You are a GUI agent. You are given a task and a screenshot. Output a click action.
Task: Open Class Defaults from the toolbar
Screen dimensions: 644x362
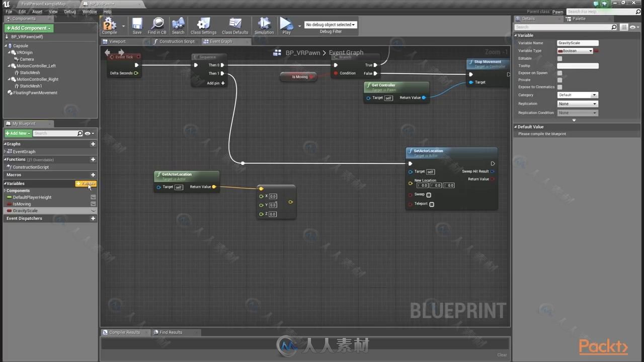[x=235, y=26]
